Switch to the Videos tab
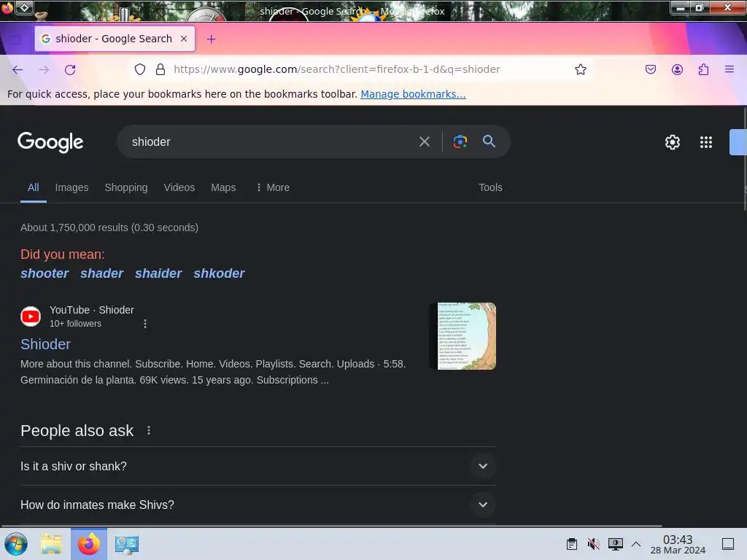 [x=179, y=187]
